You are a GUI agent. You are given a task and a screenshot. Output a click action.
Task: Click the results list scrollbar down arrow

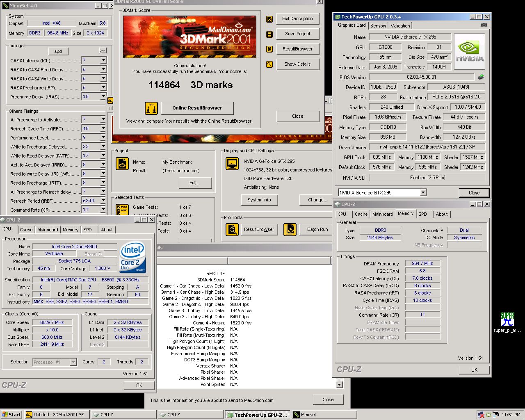(339, 385)
